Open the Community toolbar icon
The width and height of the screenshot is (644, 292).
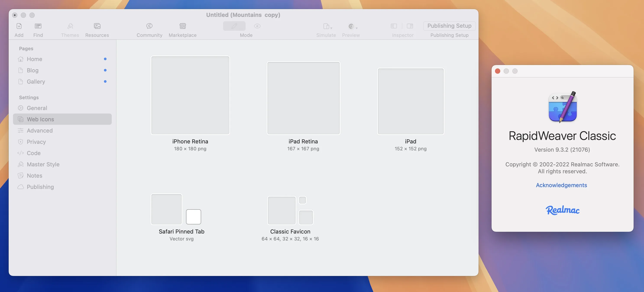click(x=149, y=26)
